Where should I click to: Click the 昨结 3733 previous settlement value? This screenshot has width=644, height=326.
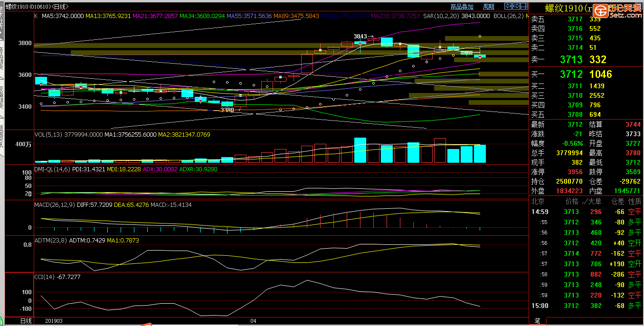pyautogui.click(x=633, y=134)
